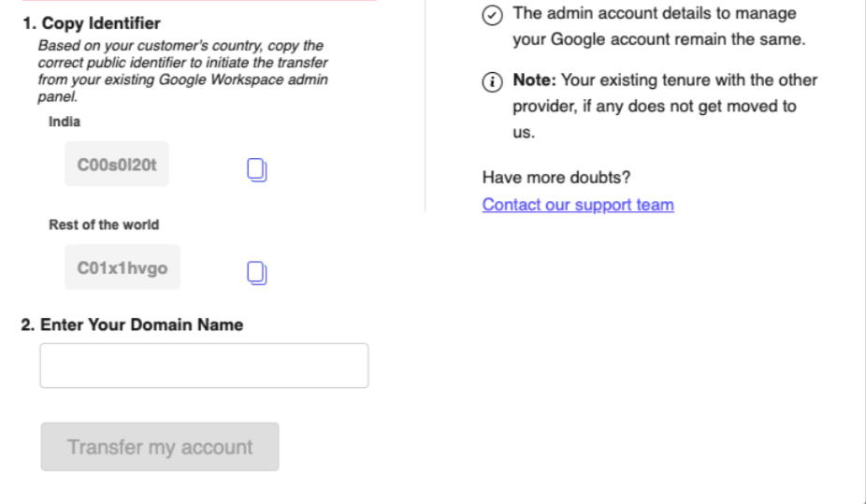Screen dimensions: 866x504
Task: Click the Enter Your Domain Name heading
Action: click(132, 325)
